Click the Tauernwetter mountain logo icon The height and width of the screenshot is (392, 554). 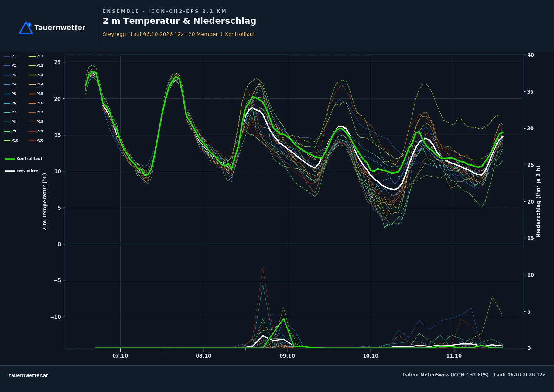coord(26,28)
